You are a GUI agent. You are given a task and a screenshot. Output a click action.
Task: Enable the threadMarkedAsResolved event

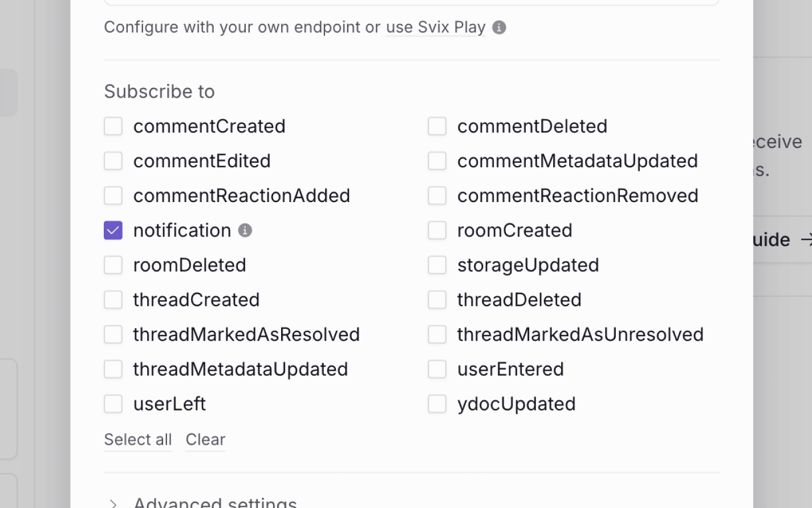tap(113, 334)
